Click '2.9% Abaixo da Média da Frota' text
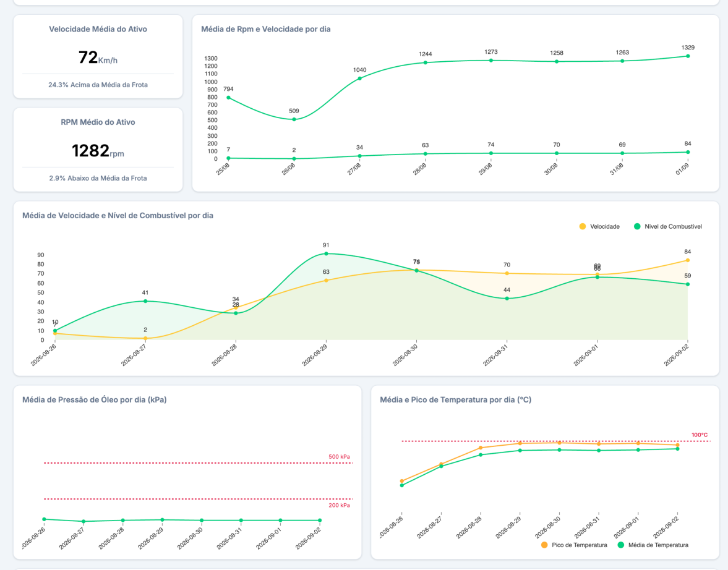This screenshot has width=728, height=570. tap(98, 178)
